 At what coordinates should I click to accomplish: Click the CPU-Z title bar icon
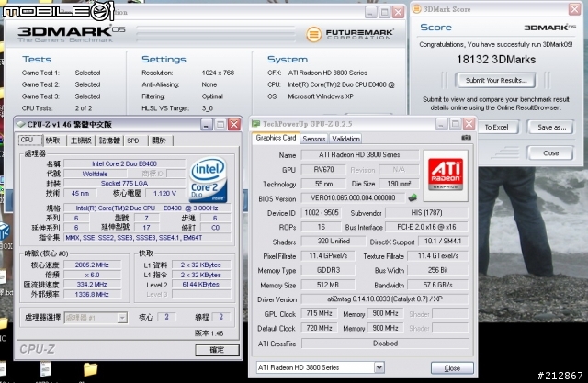coord(20,124)
